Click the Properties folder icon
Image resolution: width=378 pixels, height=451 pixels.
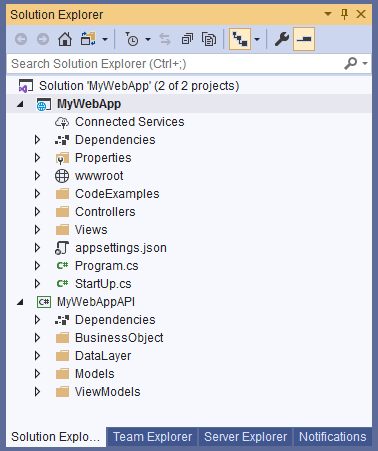click(62, 158)
